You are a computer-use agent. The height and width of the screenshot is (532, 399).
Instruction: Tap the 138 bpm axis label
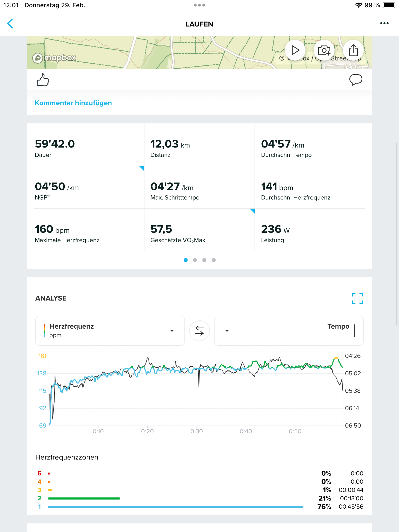[x=42, y=373]
